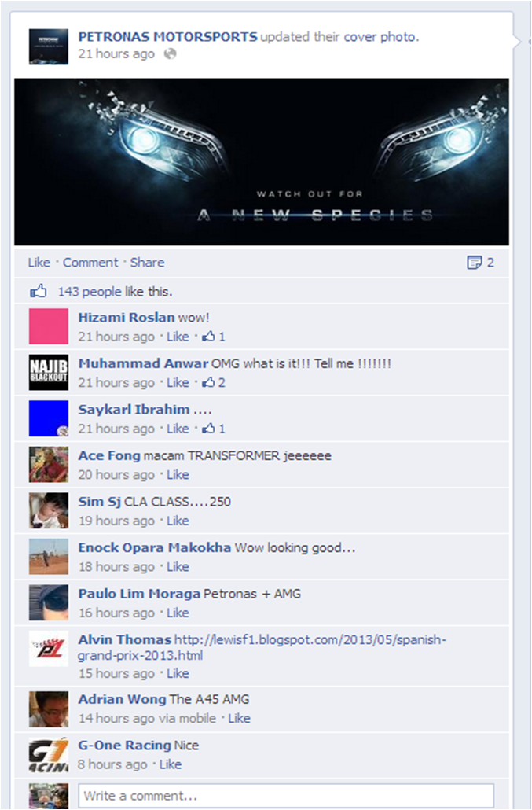This screenshot has width=532, height=810.
Task: Click the thumbs-up icon beside 143 people
Action: 39,291
